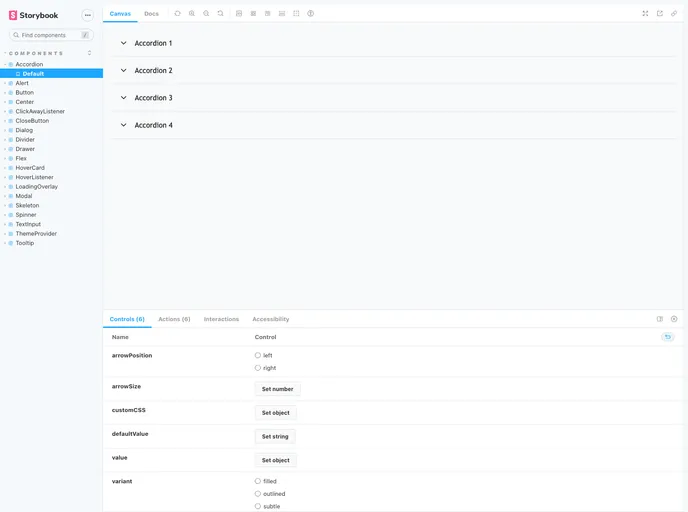Image resolution: width=688 pixels, height=512 pixels.
Task: Expand Accordion 2 chevron
Action: pos(124,70)
